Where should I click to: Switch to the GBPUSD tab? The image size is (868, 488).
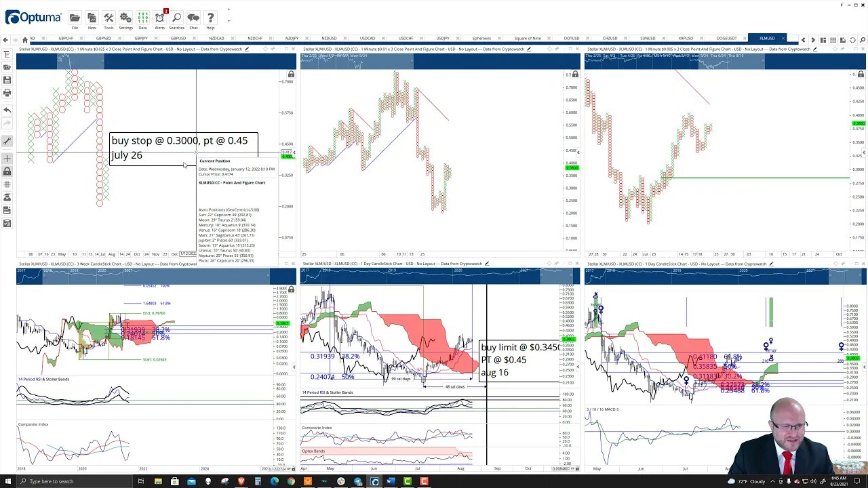click(178, 39)
